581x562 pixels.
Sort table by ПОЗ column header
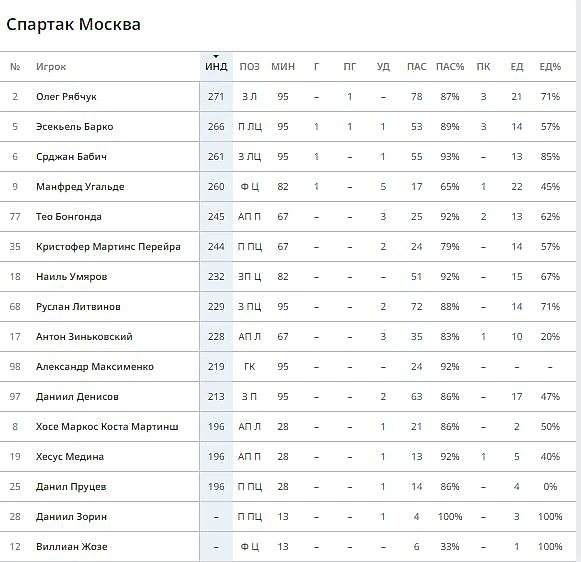click(x=249, y=67)
